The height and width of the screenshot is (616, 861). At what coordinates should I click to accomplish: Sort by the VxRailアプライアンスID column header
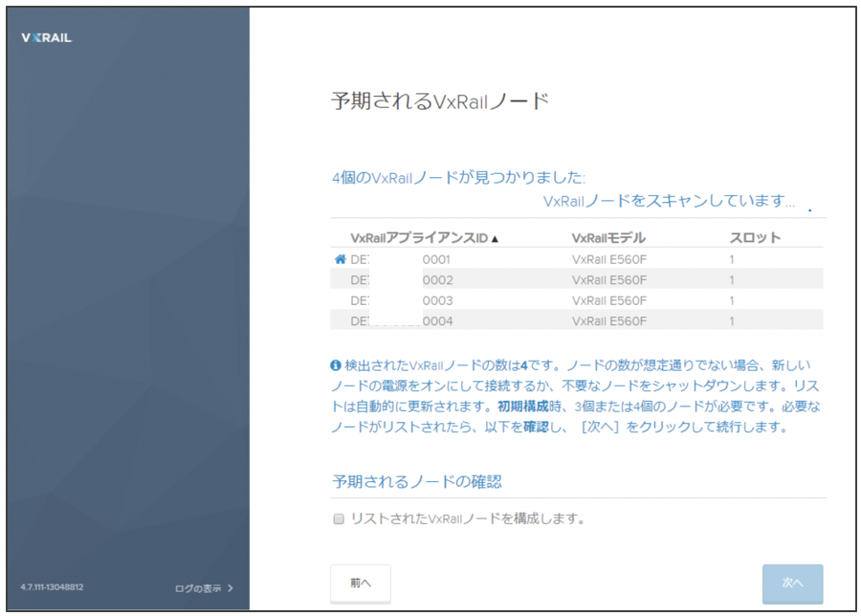click(x=419, y=238)
